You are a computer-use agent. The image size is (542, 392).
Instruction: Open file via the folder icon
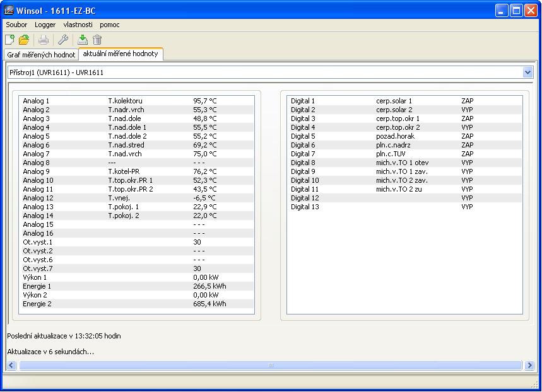coord(24,40)
